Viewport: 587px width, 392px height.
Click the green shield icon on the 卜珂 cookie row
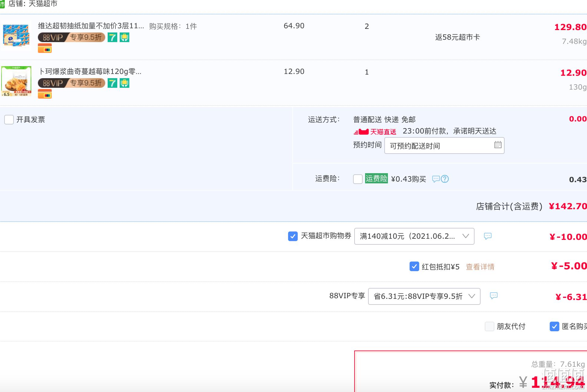coord(124,83)
